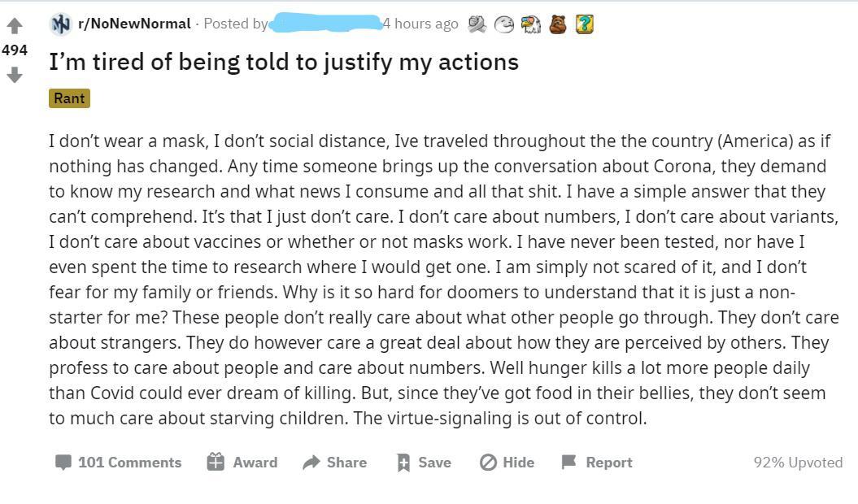The height and width of the screenshot is (504, 858).
Task: Save the post using the bookmark button
Action: 423,463
